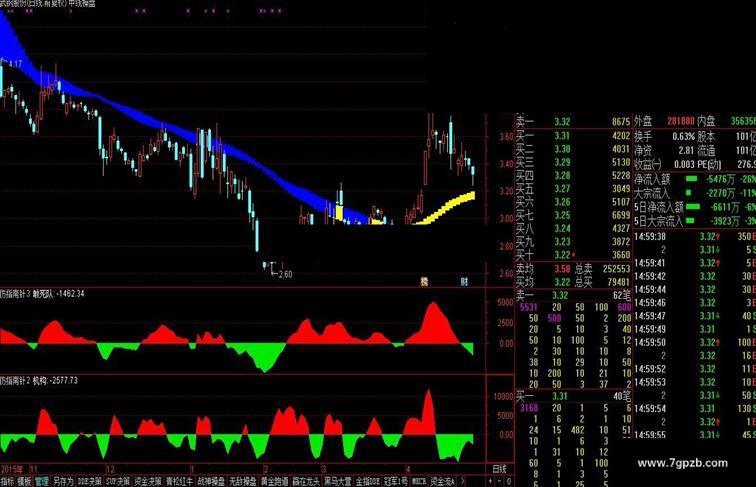The image size is (756, 487).
Task: Click the 2.60 low price label
Action: coord(285,274)
